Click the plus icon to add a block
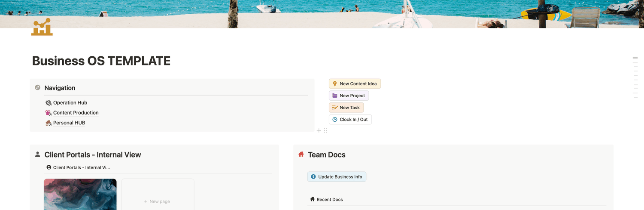 [x=319, y=130]
